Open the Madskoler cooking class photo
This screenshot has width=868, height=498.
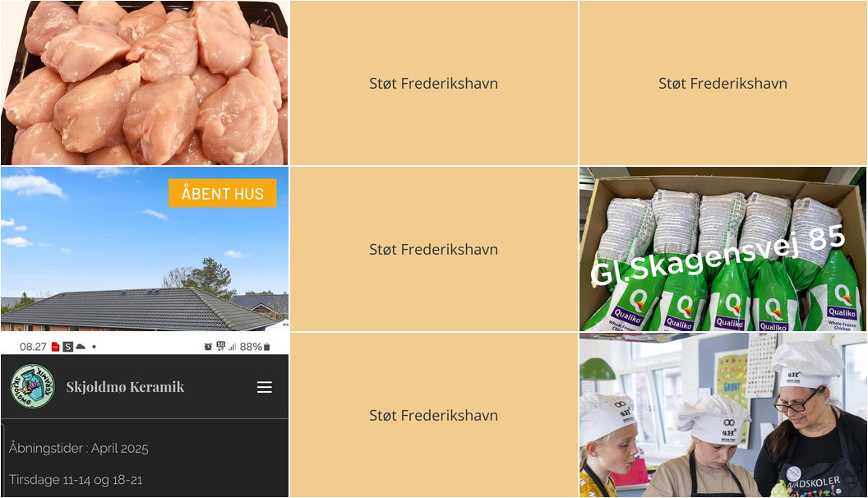(723, 414)
